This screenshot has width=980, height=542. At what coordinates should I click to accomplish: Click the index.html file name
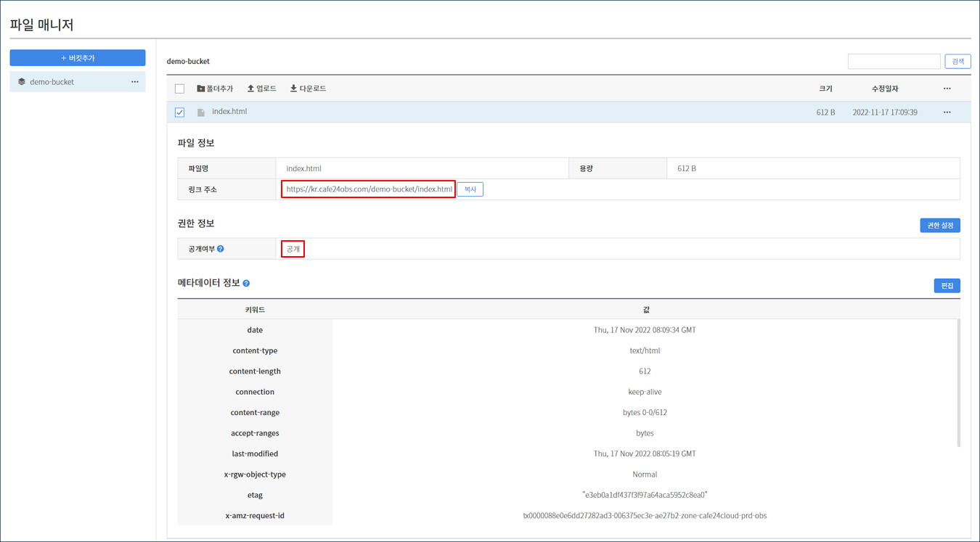coord(229,112)
